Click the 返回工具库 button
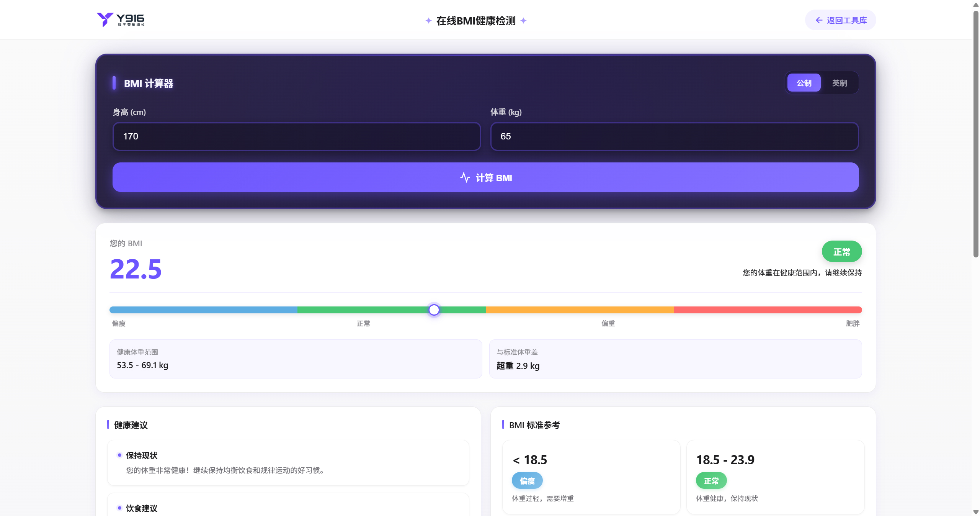 [840, 20]
